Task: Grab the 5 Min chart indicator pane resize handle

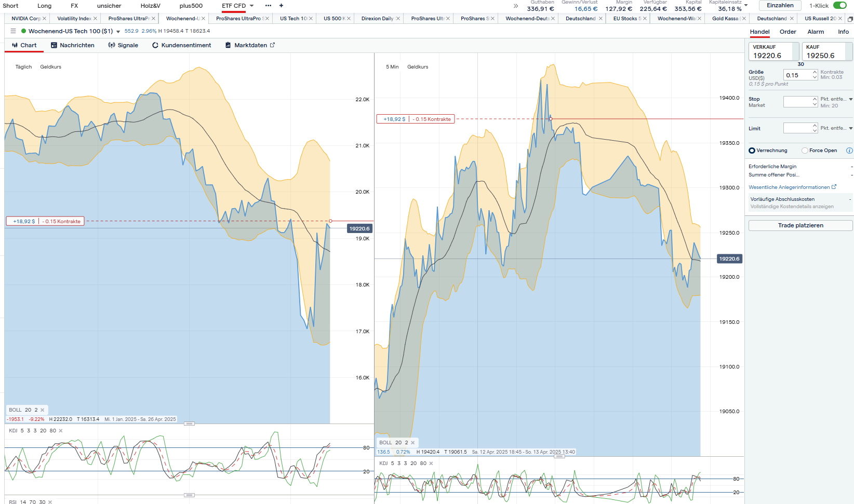Action: click(x=559, y=456)
